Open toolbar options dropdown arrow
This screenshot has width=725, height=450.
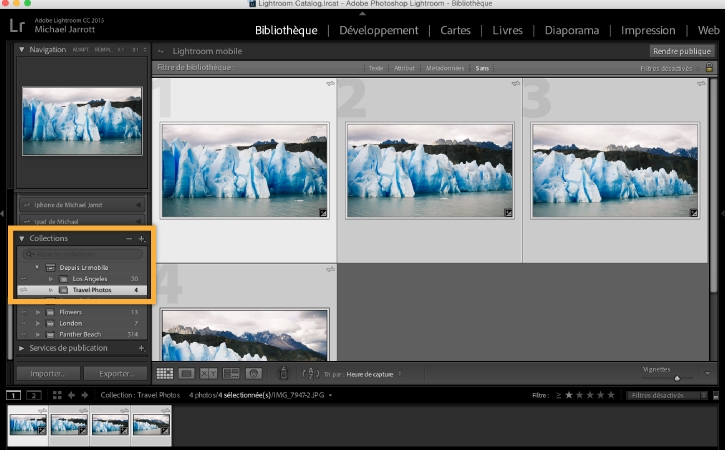click(707, 373)
